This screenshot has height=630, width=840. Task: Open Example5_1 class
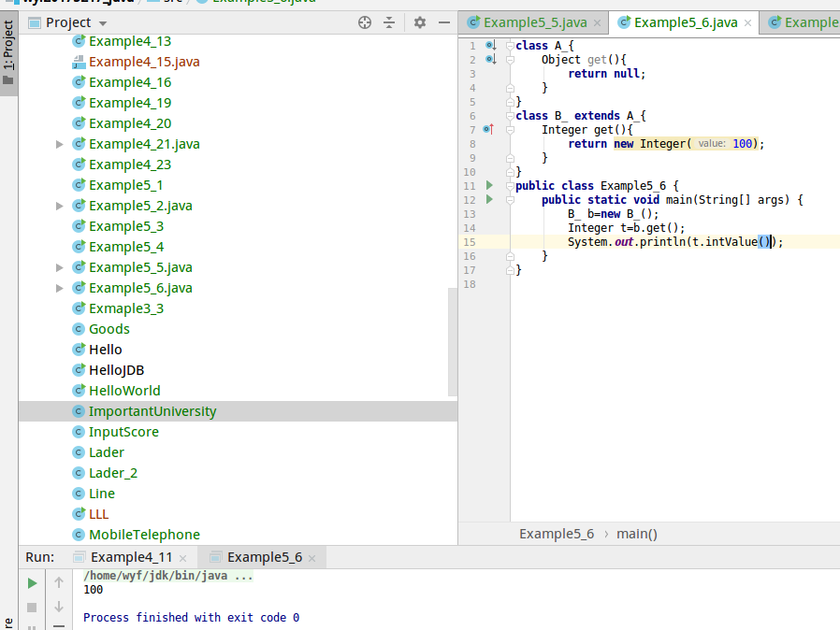(125, 185)
